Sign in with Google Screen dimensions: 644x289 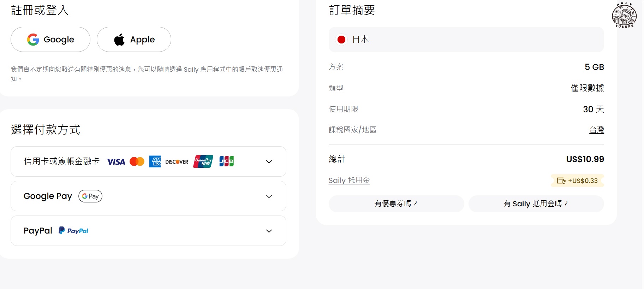[50, 40]
